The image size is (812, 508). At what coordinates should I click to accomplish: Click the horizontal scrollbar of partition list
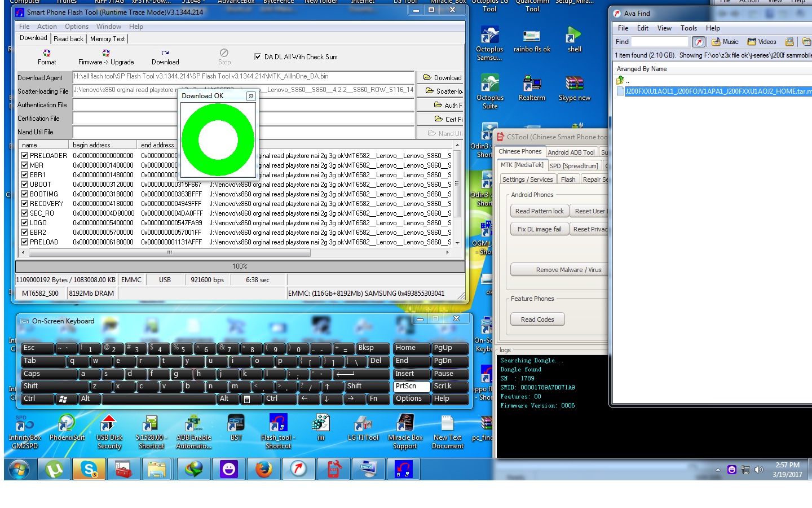[169, 252]
